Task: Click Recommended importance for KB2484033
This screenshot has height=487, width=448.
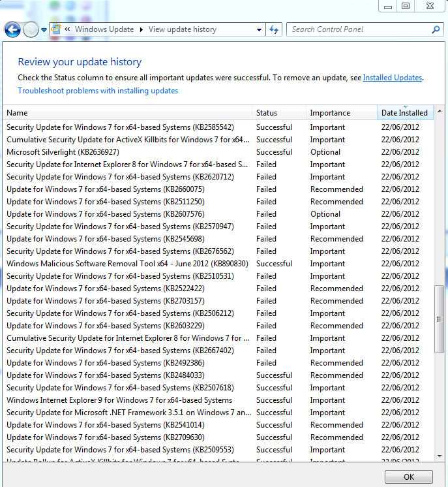Action: tap(336, 375)
